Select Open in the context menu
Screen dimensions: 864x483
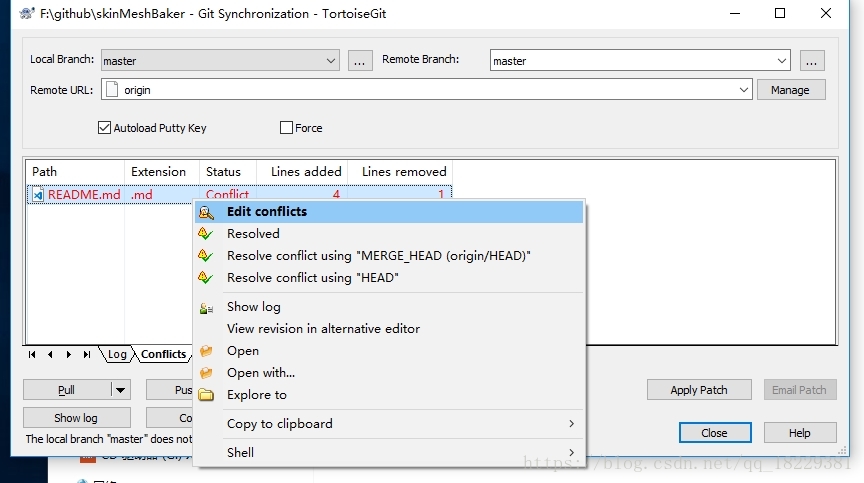(389, 351)
